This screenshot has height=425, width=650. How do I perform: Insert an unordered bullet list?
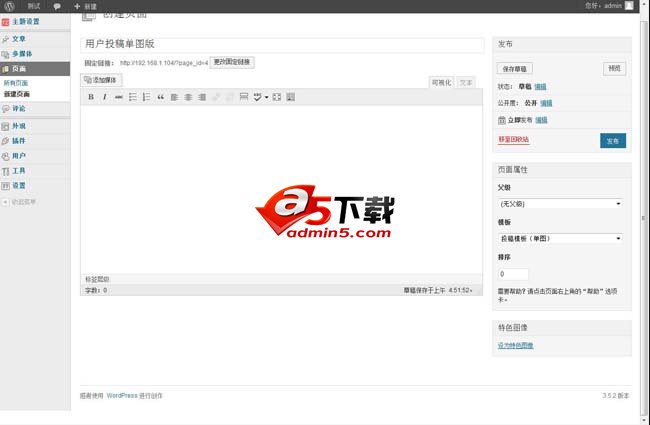[x=133, y=97]
